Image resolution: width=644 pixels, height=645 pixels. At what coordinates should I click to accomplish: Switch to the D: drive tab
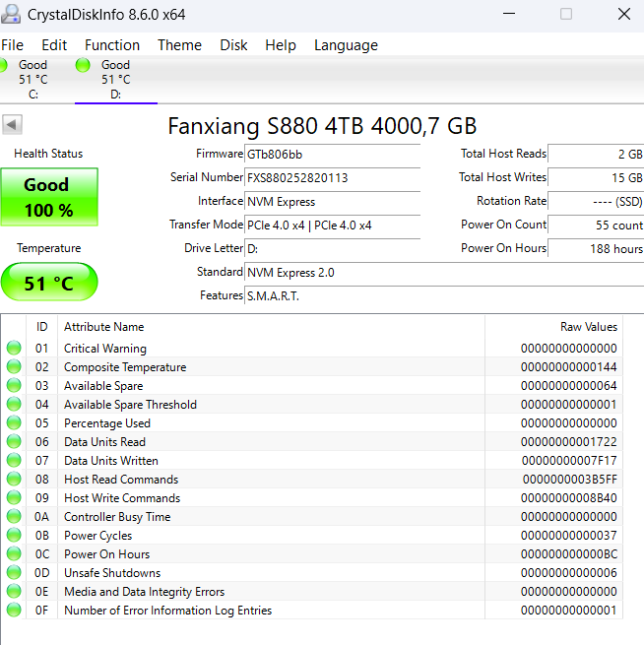(x=115, y=80)
